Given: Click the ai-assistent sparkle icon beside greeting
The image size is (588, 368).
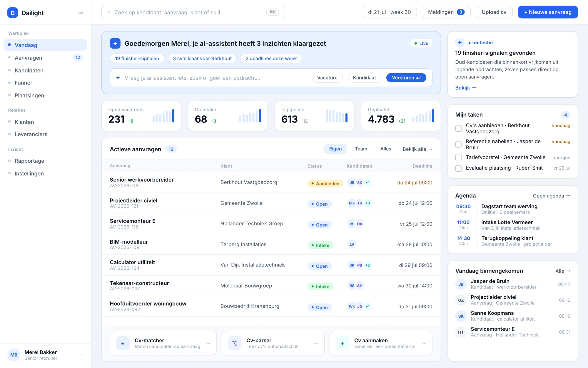Looking at the screenshot, I should [x=115, y=43].
